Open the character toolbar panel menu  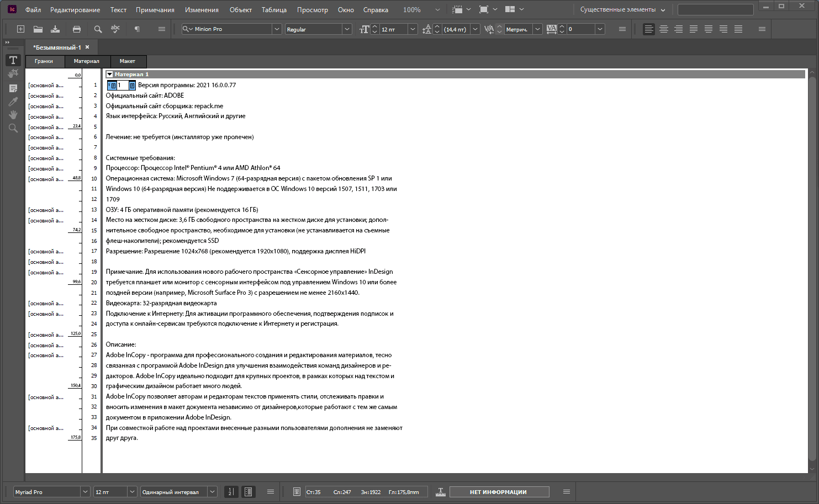[x=622, y=29]
